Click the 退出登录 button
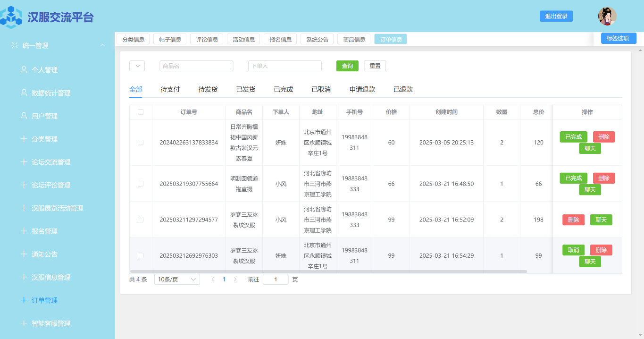 point(556,16)
